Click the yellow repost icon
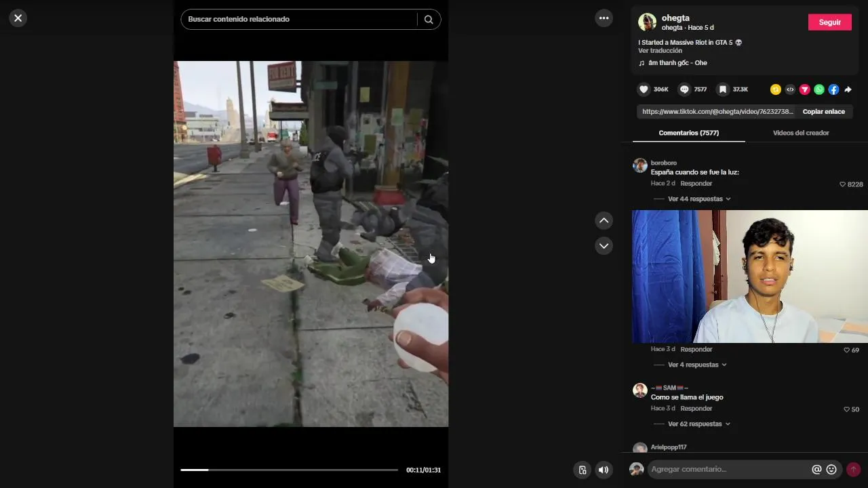The width and height of the screenshot is (868, 488). click(776, 89)
